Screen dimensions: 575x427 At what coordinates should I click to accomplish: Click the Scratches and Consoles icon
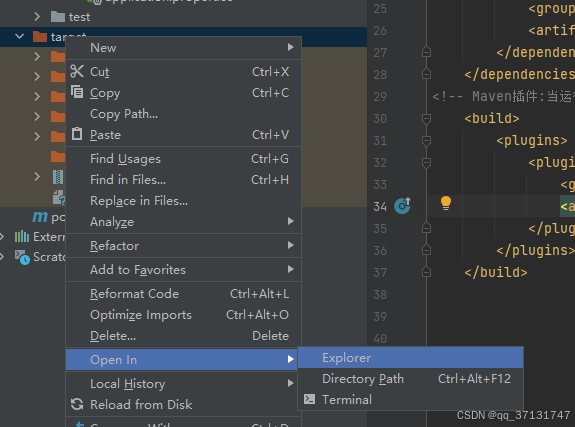pos(22,257)
